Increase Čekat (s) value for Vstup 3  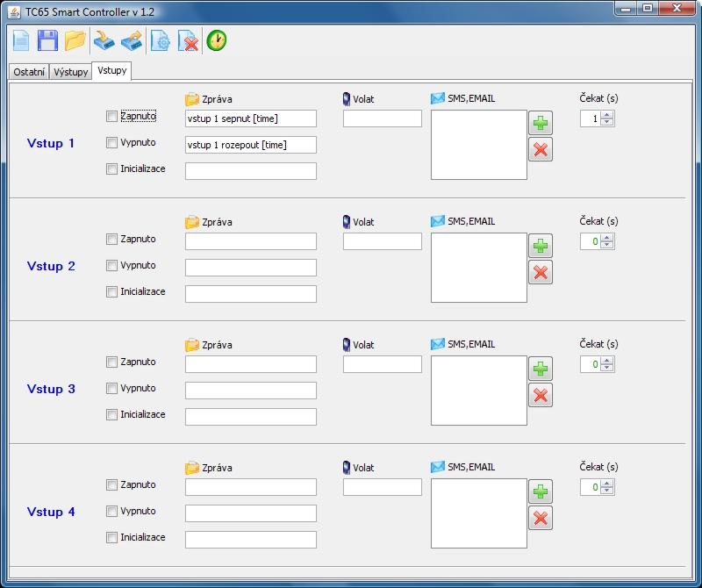coord(607,361)
